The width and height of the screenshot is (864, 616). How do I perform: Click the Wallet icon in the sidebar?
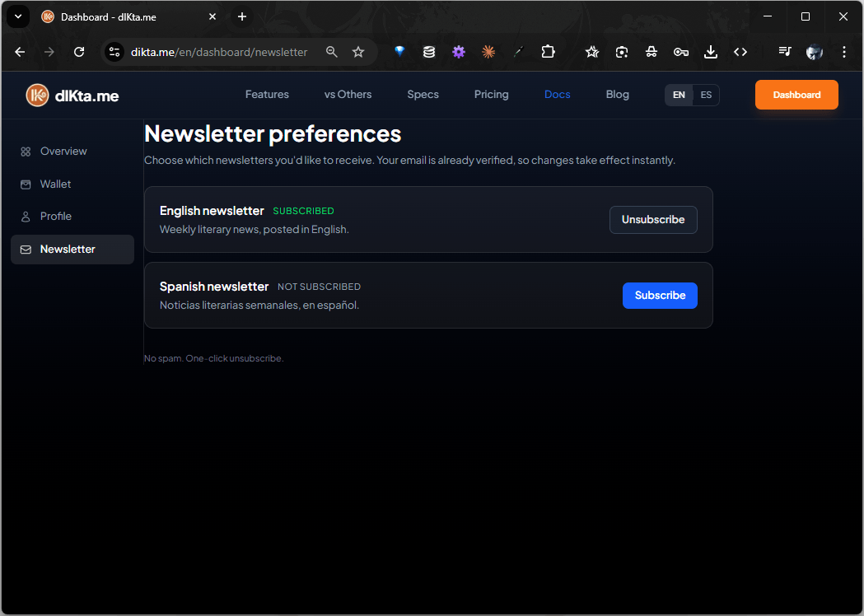pyautogui.click(x=24, y=184)
